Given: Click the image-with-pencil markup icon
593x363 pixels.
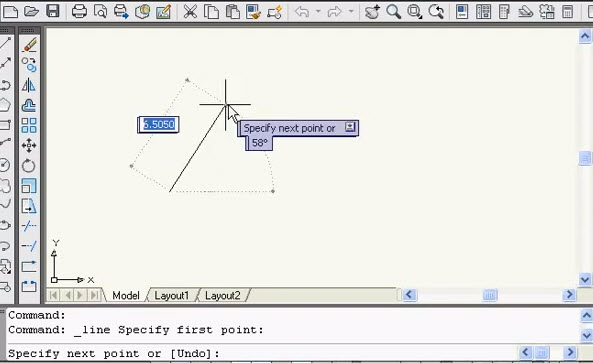Looking at the screenshot, I should pos(163,11).
